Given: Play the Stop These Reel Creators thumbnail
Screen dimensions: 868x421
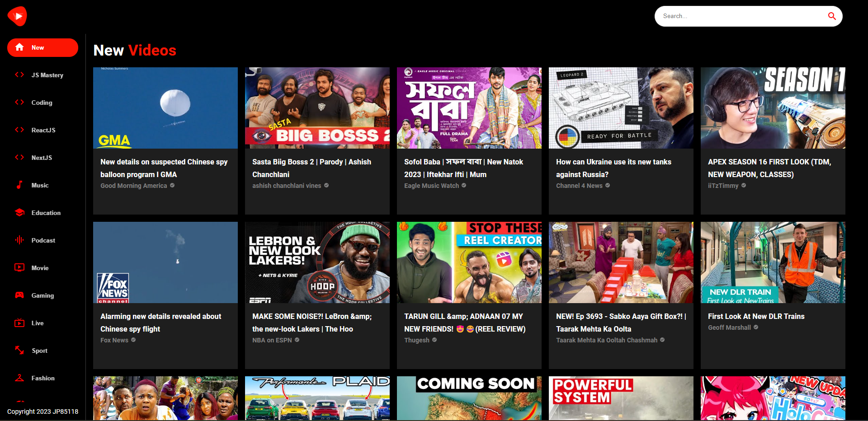Looking at the screenshot, I should click(x=469, y=262).
